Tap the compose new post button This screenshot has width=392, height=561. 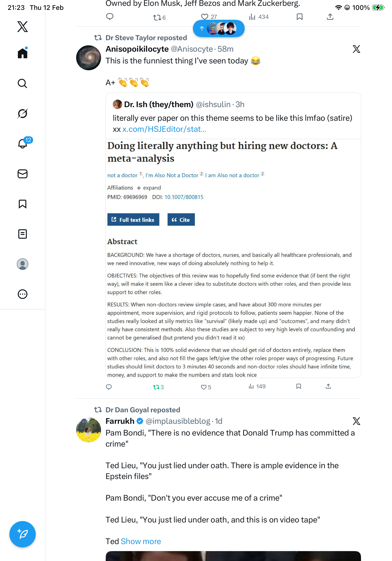(x=23, y=534)
